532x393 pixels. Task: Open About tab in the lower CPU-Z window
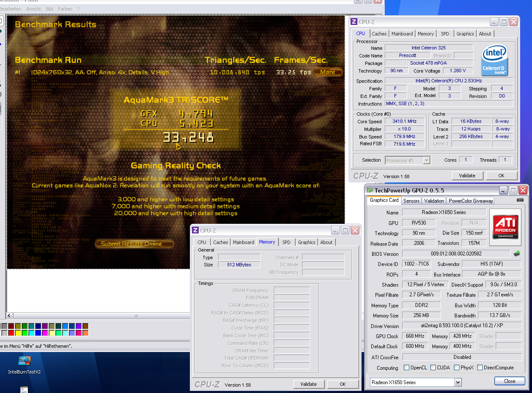tap(327, 242)
